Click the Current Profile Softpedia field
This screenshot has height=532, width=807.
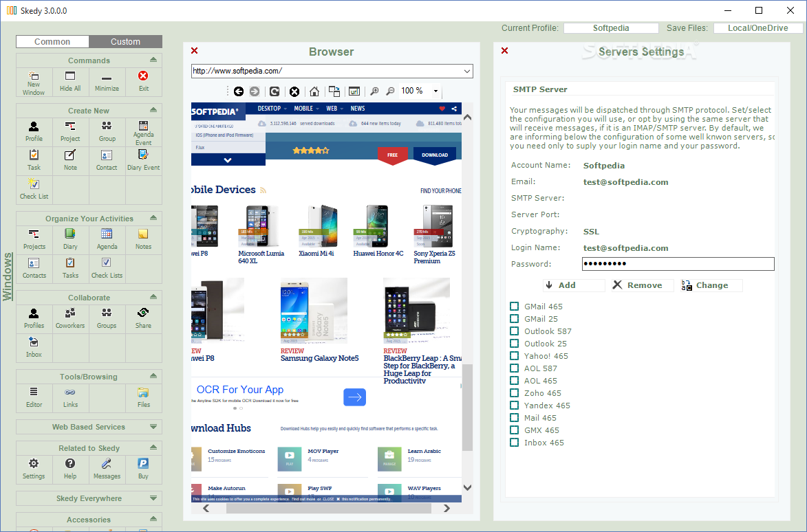(x=611, y=28)
